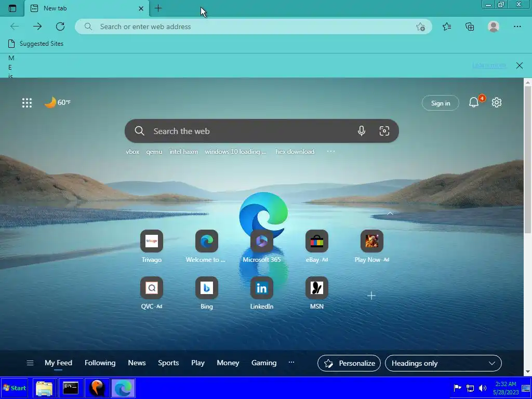The width and height of the screenshot is (532, 399).
Task: Open the MSN quick link
Action: tap(317, 293)
